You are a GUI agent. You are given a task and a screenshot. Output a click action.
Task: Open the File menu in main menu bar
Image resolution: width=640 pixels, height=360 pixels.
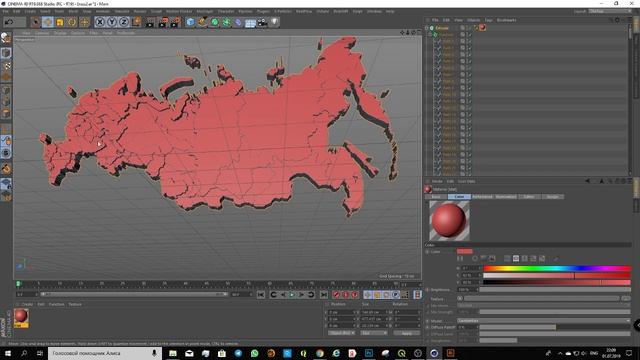point(5,11)
